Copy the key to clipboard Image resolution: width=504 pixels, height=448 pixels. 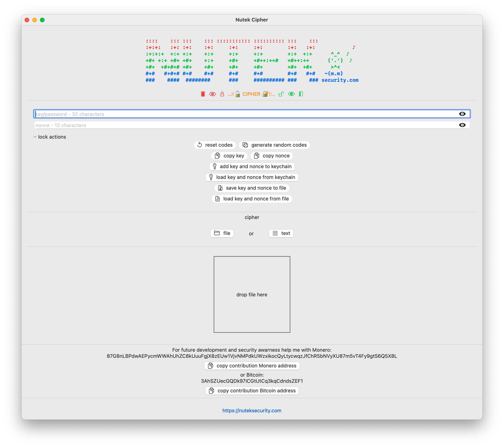pyautogui.click(x=229, y=156)
